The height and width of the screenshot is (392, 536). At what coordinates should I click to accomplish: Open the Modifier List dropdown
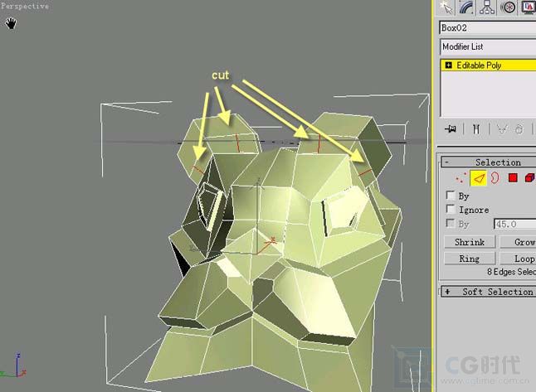coord(488,46)
